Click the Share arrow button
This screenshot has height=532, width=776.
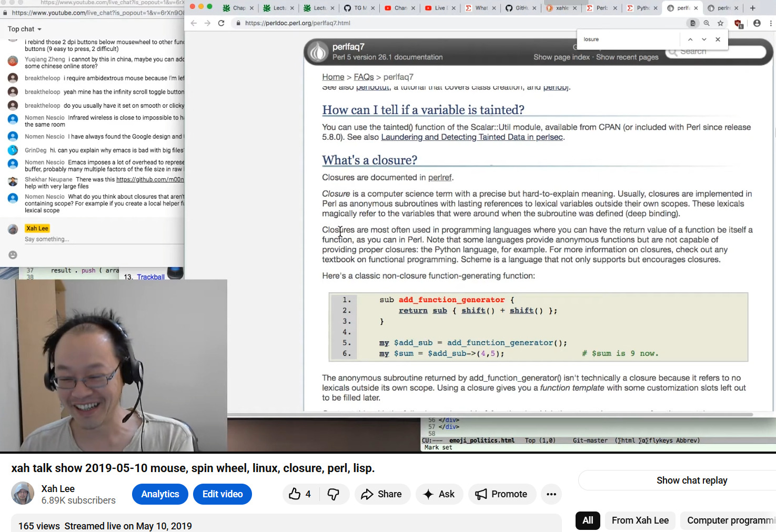coord(381,494)
